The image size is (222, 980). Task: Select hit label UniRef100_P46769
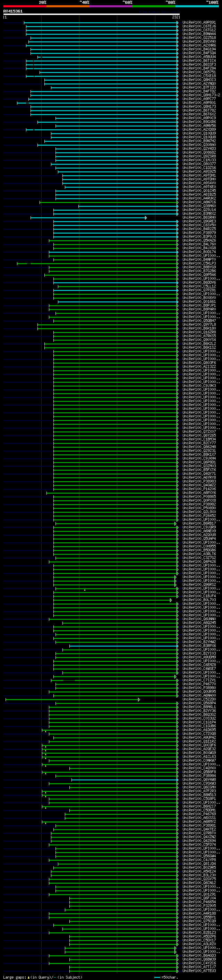199,814
